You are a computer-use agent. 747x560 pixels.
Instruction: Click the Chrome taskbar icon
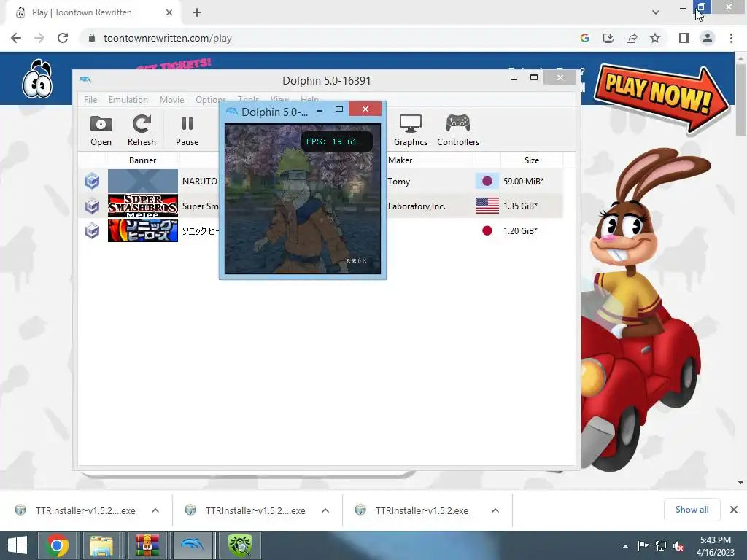pyautogui.click(x=57, y=545)
